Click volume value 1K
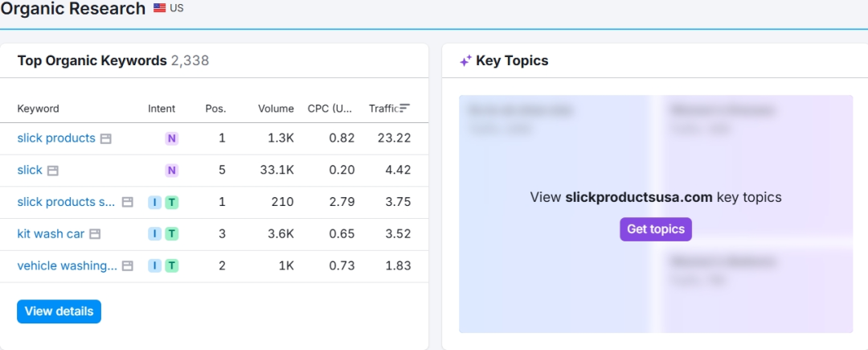 point(286,266)
